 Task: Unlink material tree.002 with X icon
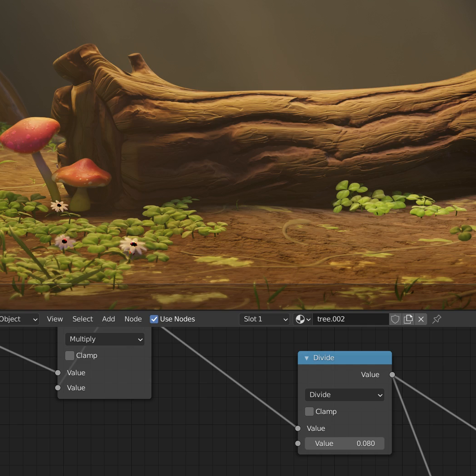(x=421, y=319)
